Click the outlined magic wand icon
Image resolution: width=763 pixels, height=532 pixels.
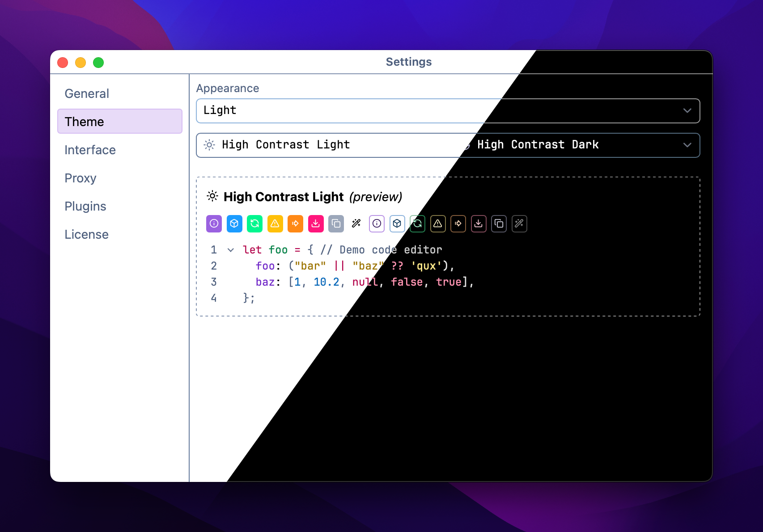click(519, 224)
